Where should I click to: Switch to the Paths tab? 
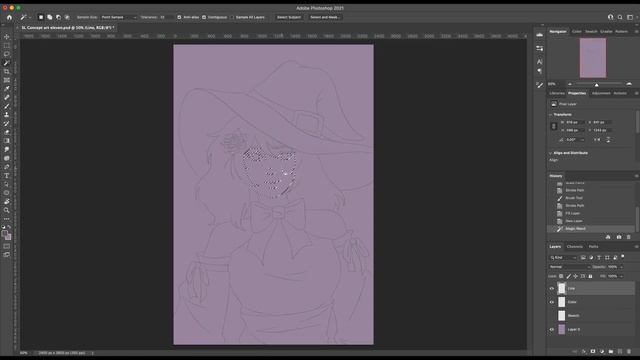click(x=593, y=247)
